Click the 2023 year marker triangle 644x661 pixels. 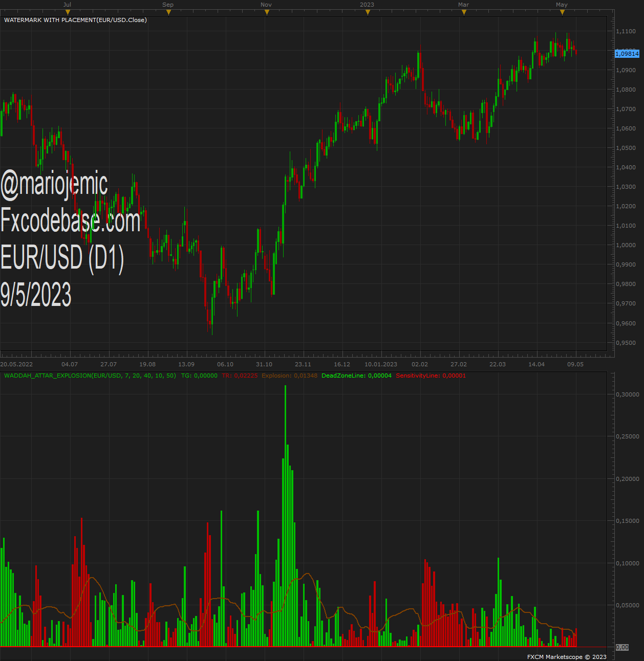click(368, 12)
